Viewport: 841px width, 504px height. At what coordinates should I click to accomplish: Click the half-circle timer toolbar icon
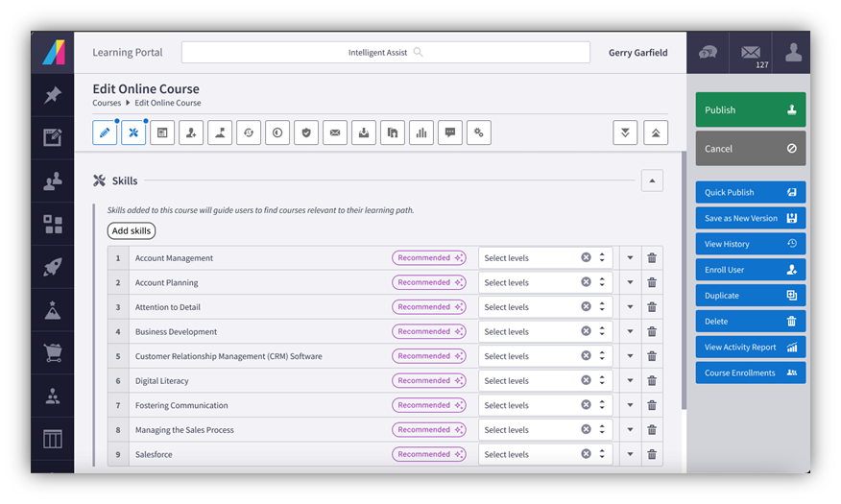(x=277, y=132)
